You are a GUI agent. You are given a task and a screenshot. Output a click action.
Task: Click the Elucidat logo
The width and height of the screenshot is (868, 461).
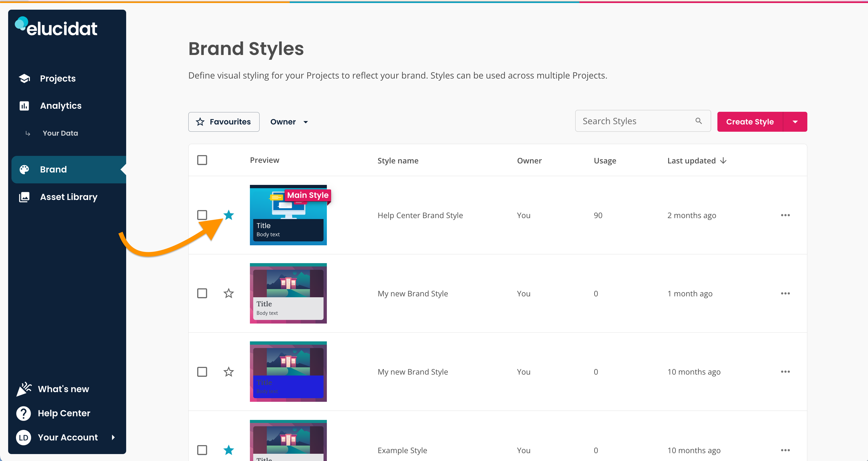(56, 27)
